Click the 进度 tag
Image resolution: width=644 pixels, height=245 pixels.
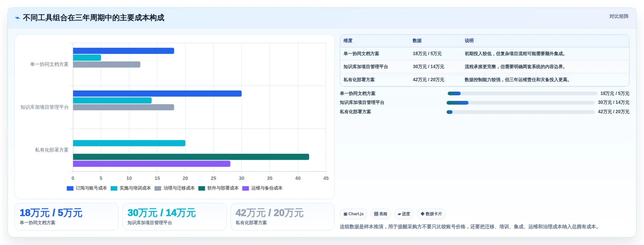point(404,214)
